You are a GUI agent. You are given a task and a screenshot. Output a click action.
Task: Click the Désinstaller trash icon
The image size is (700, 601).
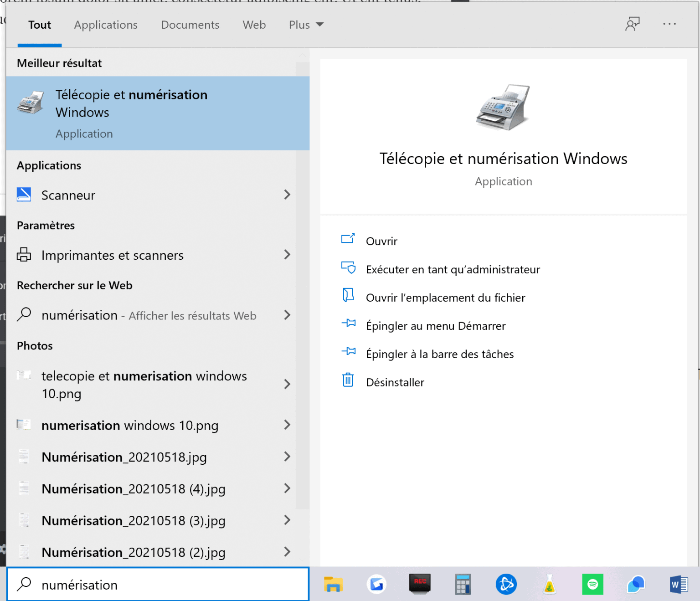coord(348,380)
